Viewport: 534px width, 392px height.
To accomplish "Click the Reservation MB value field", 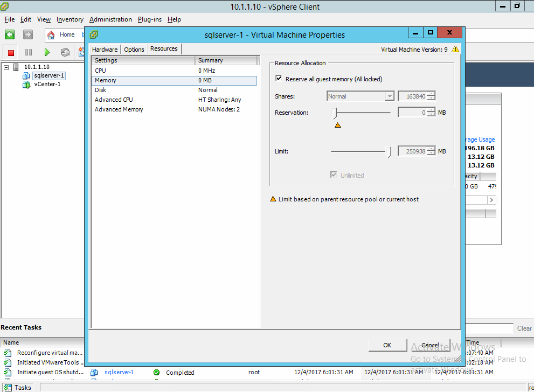I will [412, 113].
